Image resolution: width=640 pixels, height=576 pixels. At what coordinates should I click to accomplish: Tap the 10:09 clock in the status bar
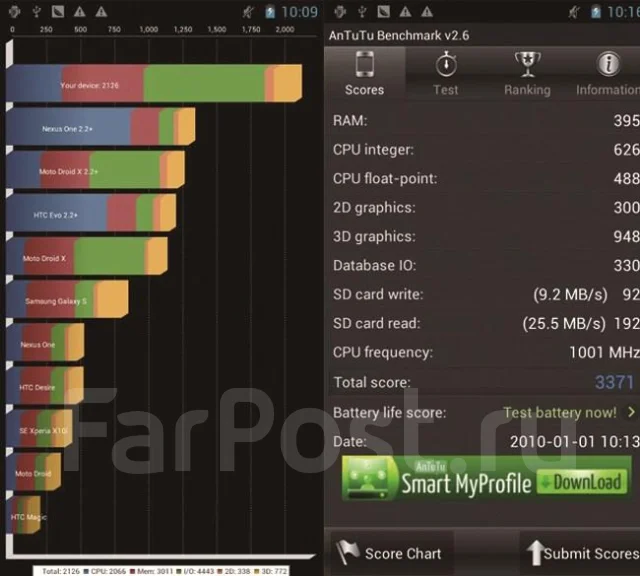[x=300, y=12]
